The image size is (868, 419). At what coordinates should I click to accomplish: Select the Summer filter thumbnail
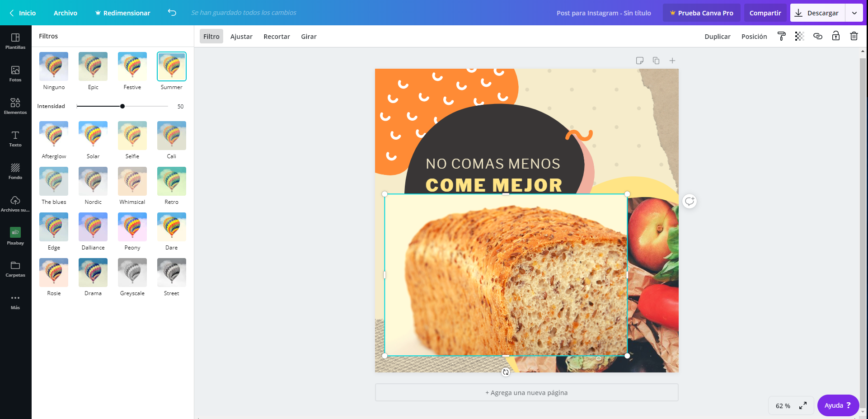[x=172, y=66]
